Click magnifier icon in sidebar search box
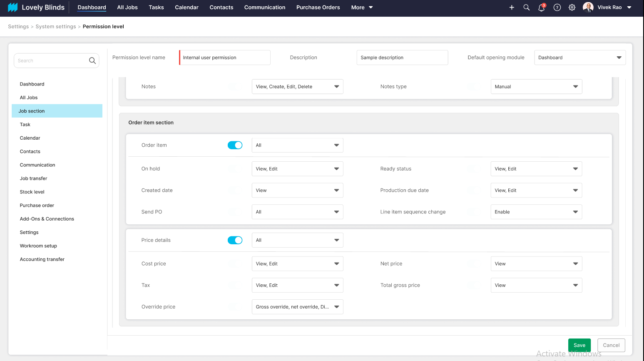Image resolution: width=644 pixels, height=361 pixels. coord(92,61)
